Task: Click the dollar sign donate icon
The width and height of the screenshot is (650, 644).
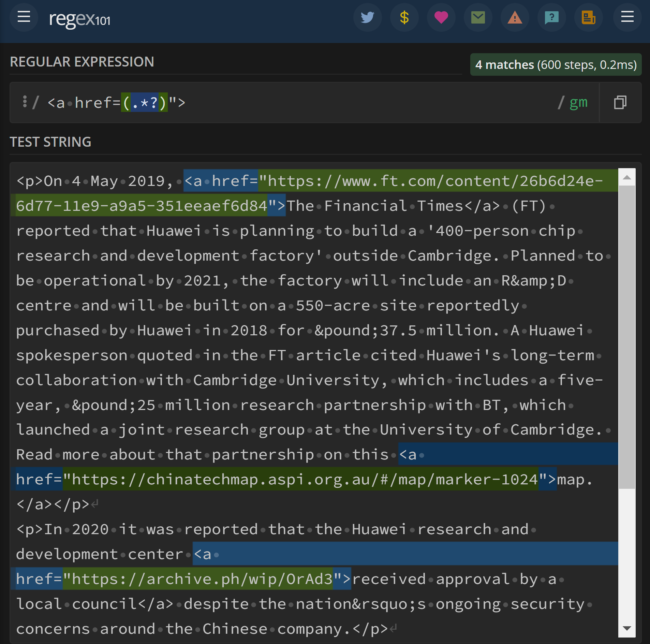Action: pos(404,17)
